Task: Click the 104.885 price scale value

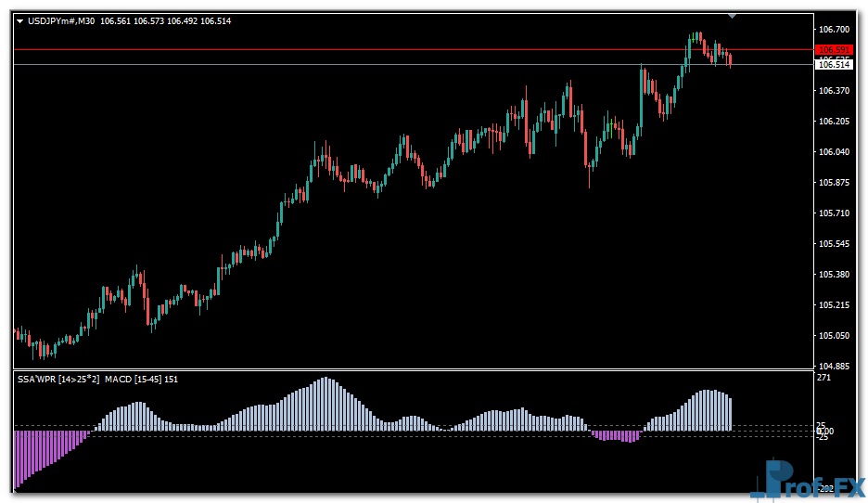Action: 834,366
